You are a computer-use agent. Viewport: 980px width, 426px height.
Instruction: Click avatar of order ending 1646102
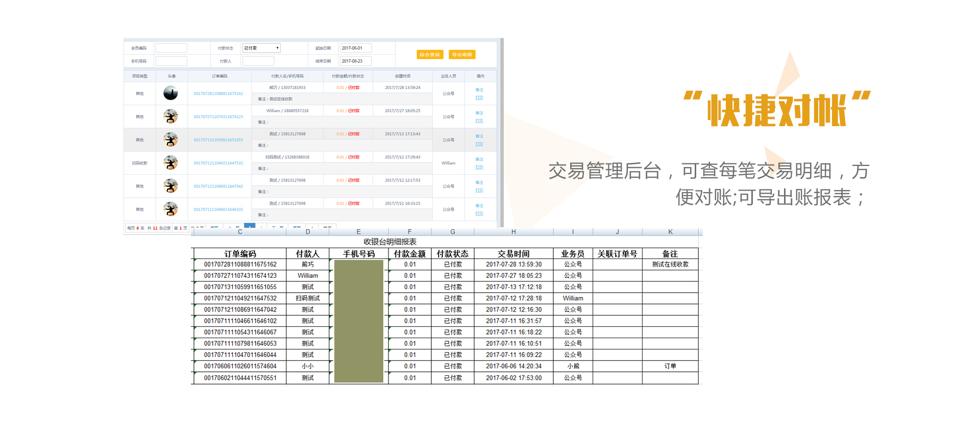click(x=170, y=209)
